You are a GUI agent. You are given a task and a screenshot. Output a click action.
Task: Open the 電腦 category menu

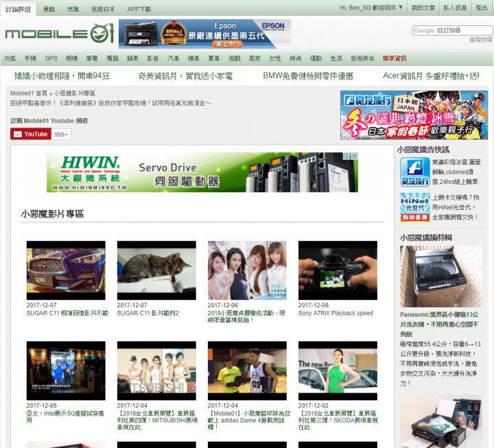tap(113, 58)
